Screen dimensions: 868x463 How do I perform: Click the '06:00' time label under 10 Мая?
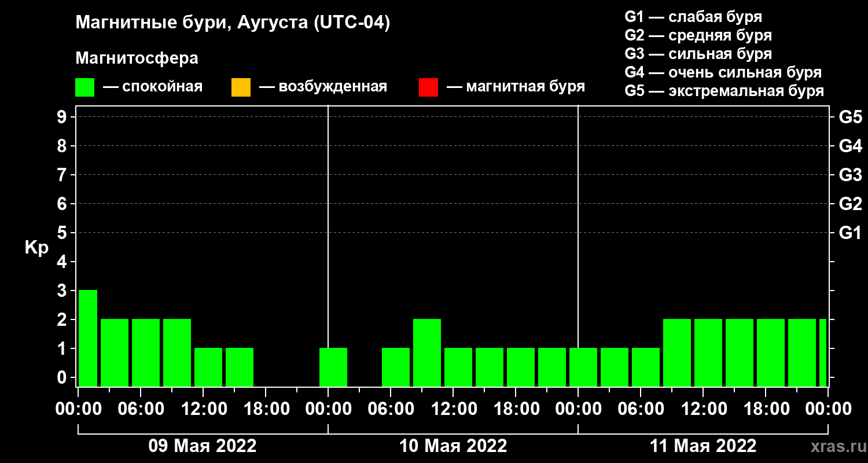click(x=390, y=409)
